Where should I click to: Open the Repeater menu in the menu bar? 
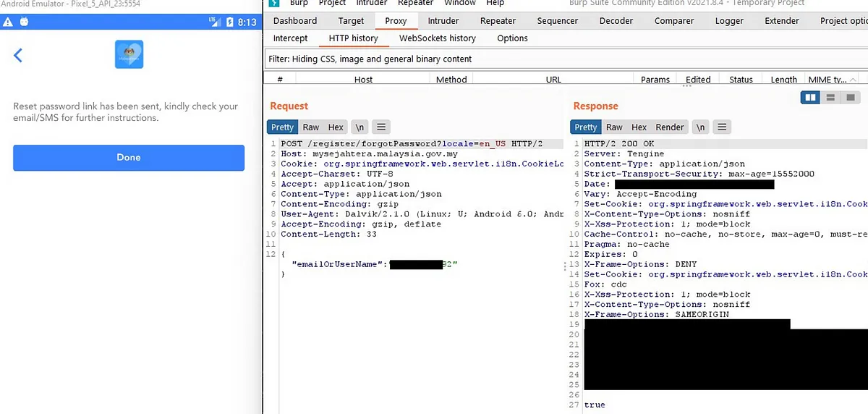(x=416, y=3)
